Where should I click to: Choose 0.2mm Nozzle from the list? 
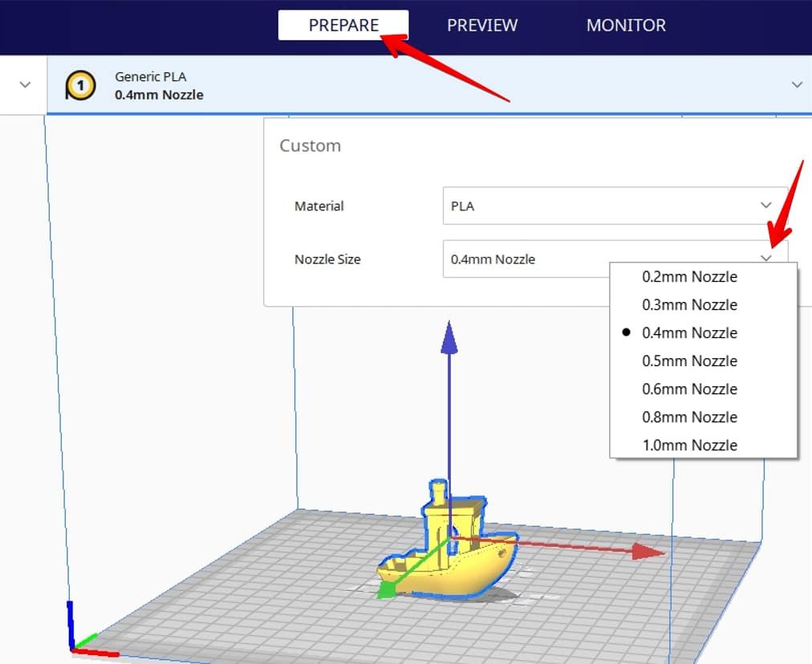[x=689, y=277]
